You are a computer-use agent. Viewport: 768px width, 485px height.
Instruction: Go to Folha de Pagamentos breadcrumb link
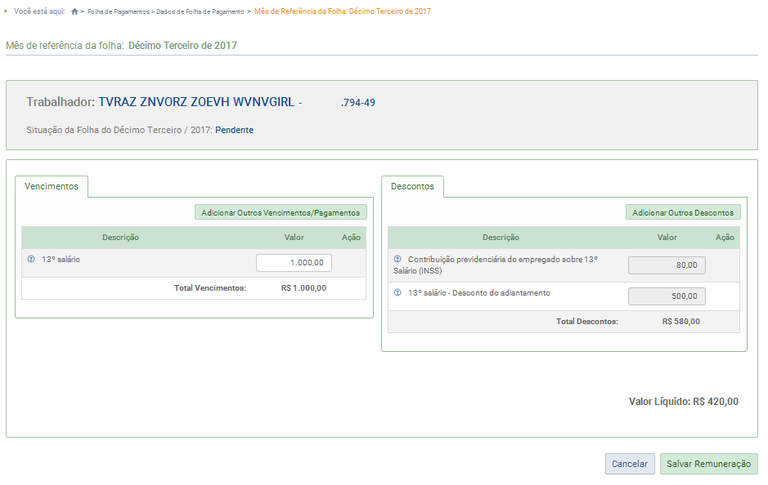point(118,11)
